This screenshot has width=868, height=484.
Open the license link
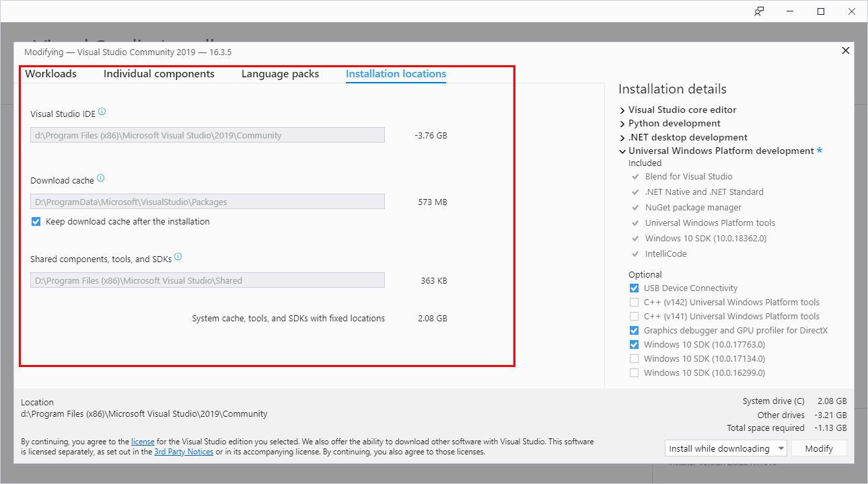pos(143,442)
